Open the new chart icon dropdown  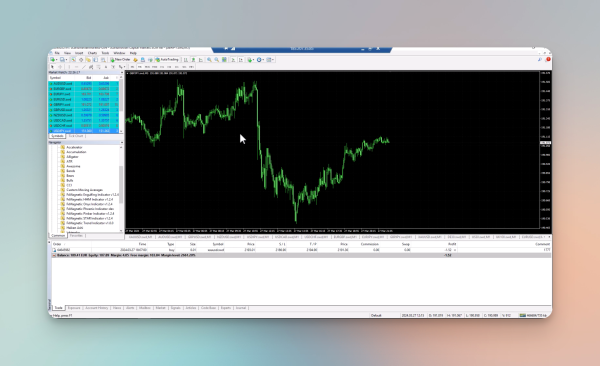(54, 60)
